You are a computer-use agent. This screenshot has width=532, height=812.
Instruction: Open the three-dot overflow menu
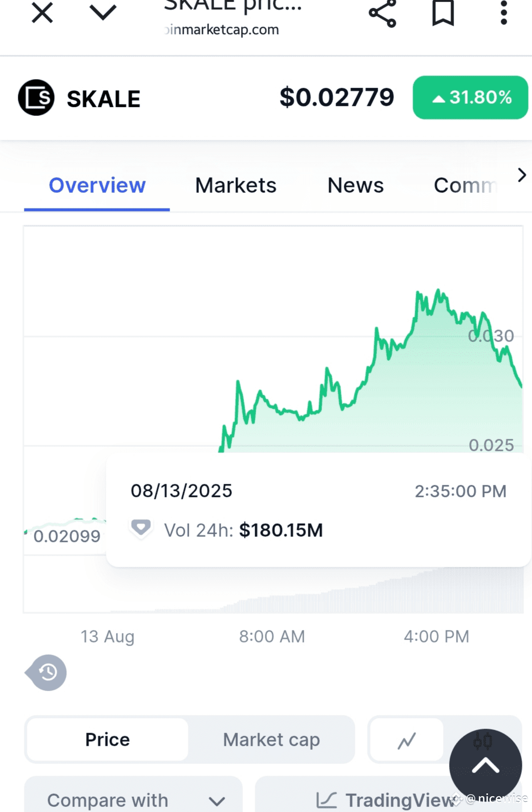[503, 13]
